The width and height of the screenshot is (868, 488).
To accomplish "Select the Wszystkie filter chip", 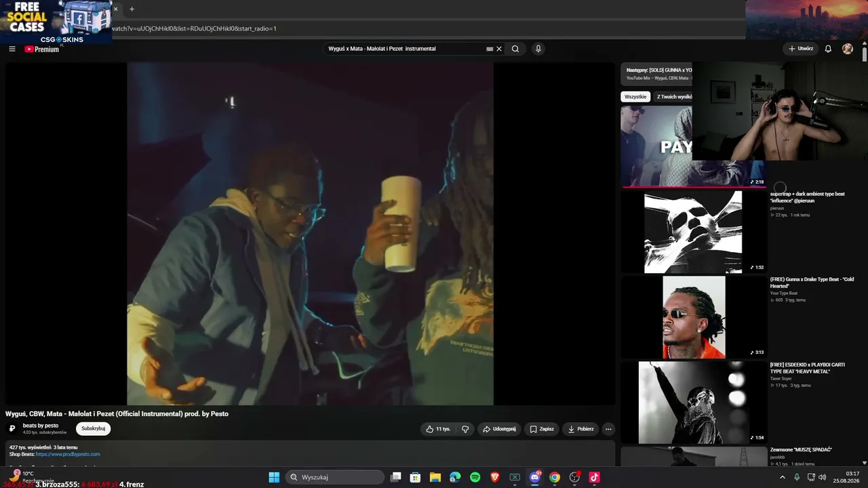I will [x=635, y=97].
